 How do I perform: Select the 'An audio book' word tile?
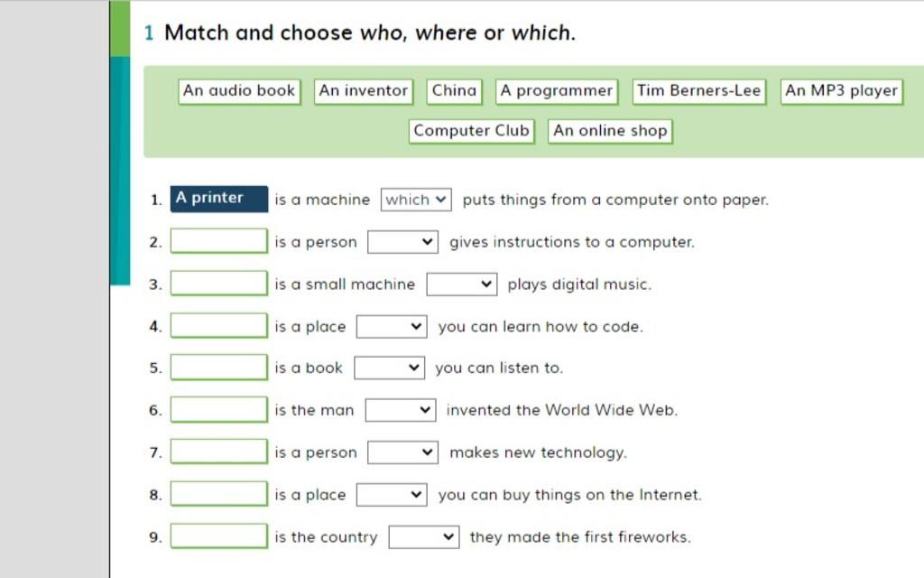tap(239, 91)
